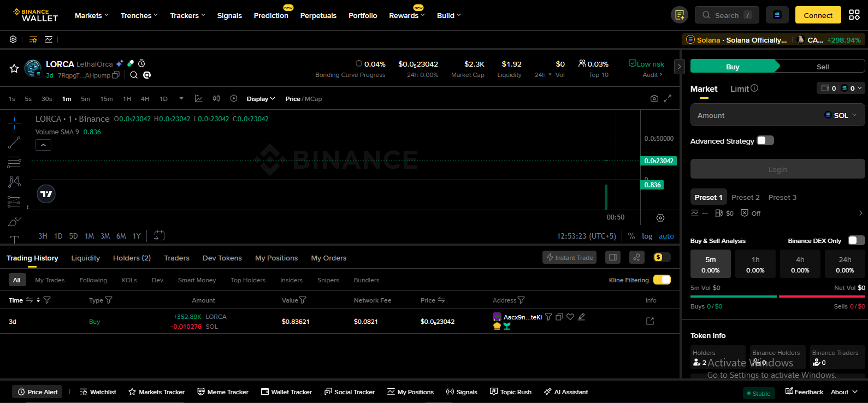Search the LORCA token with the magnifier icon
Screen dimensions: 868x403
(134, 75)
